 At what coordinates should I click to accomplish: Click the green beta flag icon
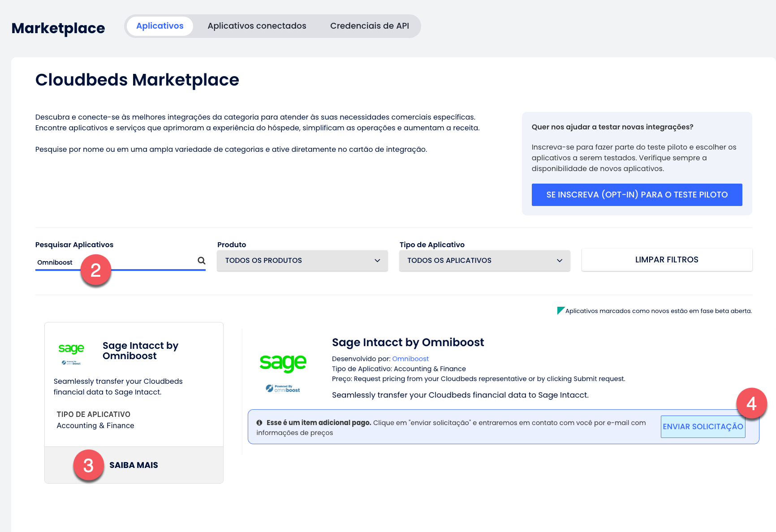[x=560, y=310]
